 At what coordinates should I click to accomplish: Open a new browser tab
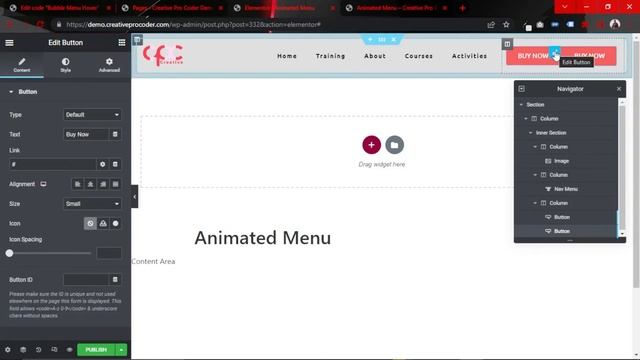pyautogui.click(x=462, y=8)
